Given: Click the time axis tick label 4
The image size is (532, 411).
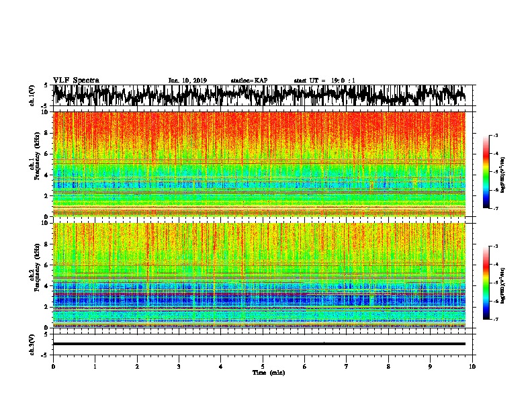Looking at the screenshot, I should point(221,367).
